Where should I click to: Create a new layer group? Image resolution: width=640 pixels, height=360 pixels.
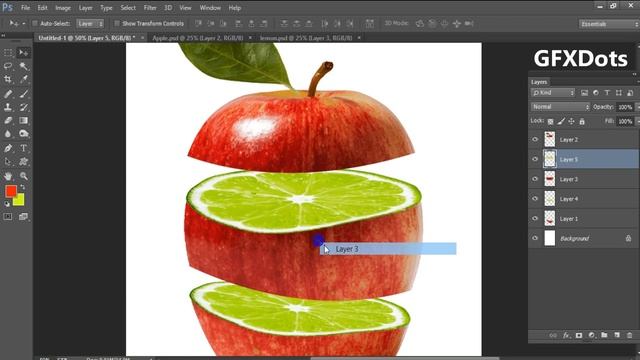point(604,336)
